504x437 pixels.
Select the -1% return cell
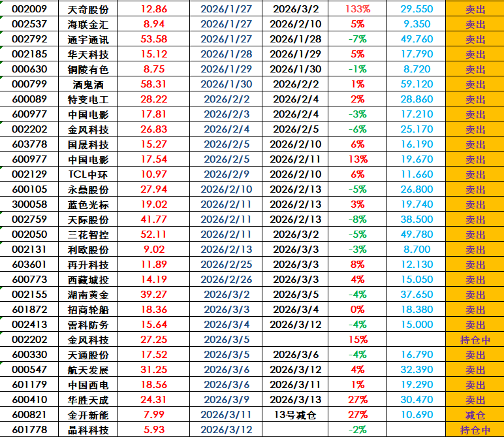pos(357,69)
